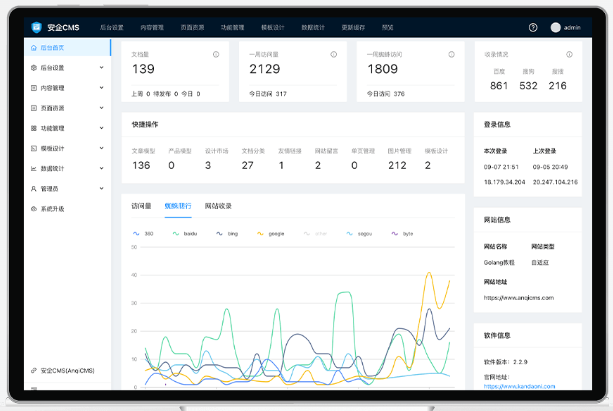Screen dimensions: 613x411
Task: Click the info icon on 一周蜘蛛访问 card
Action: coord(452,54)
